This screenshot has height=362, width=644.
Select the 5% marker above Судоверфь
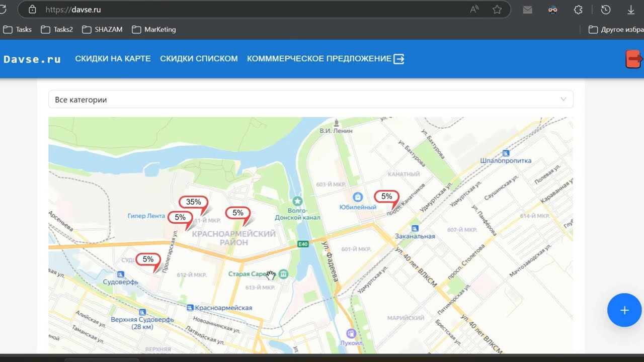148,259
